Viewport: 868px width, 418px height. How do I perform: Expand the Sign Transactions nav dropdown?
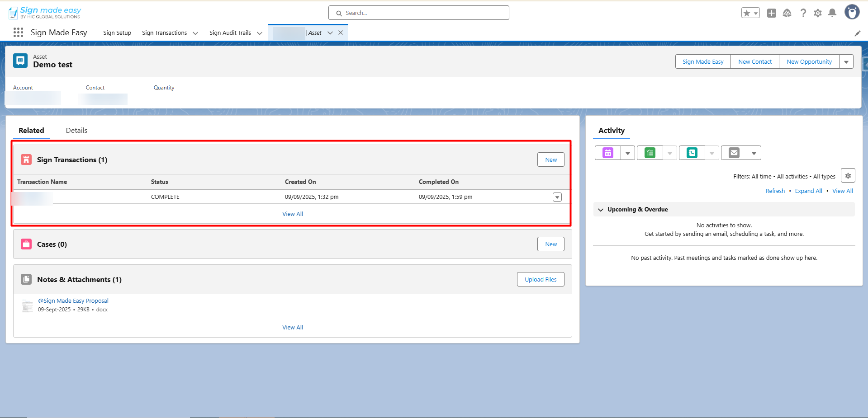coord(195,33)
